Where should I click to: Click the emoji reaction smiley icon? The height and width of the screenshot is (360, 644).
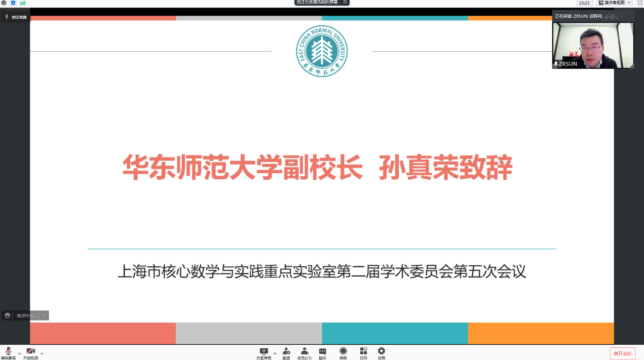(x=7, y=315)
